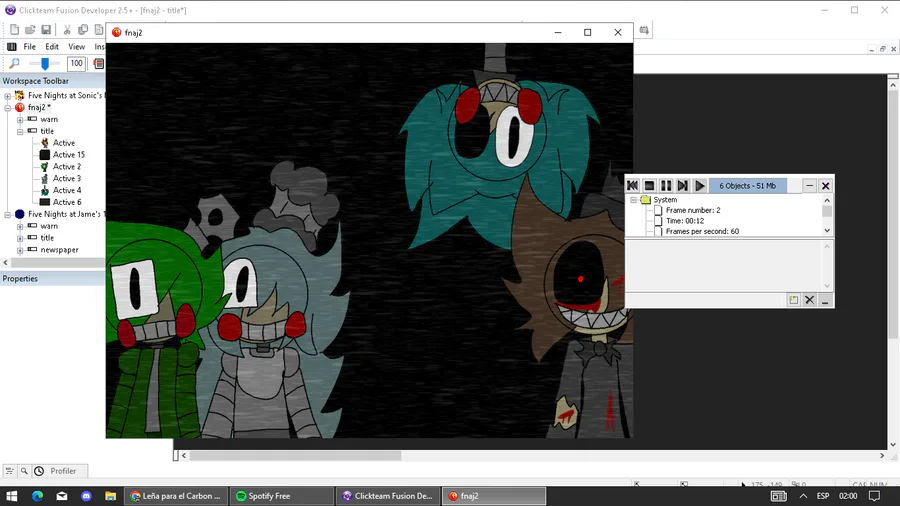Click the Copy toolbar icon
The image size is (900, 506).
pyautogui.click(x=83, y=30)
